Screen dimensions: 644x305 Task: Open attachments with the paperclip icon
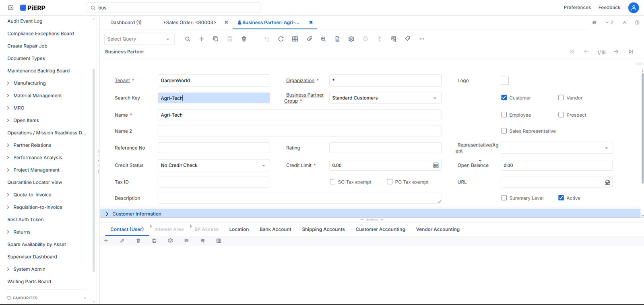(309, 39)
